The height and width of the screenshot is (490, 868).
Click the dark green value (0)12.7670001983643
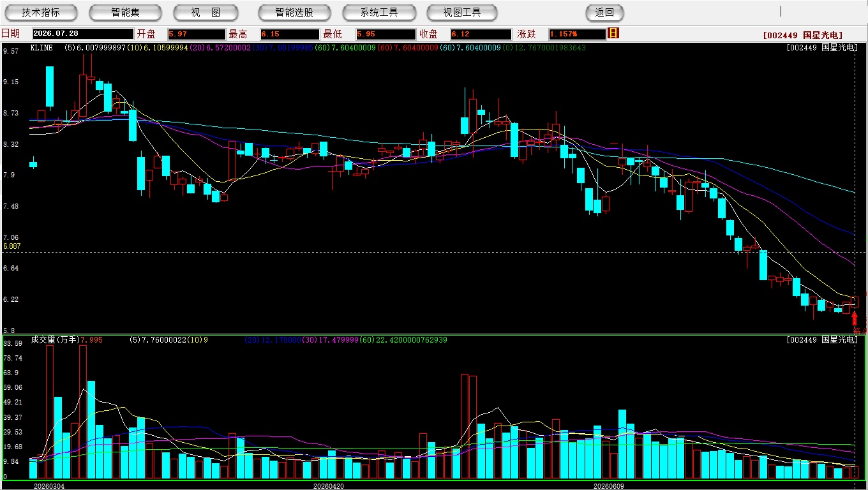click(x=544, y=48)
